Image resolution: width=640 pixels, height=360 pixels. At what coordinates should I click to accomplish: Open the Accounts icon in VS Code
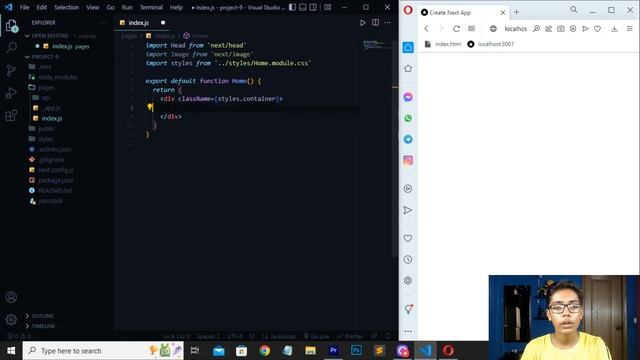(x=11, y=297)
